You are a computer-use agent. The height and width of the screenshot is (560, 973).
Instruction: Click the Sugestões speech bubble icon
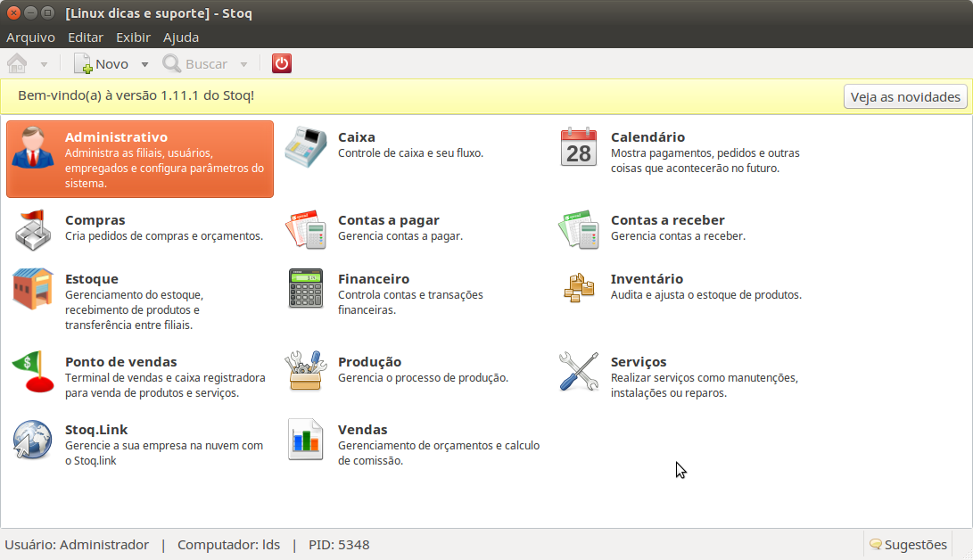[876, 545]
